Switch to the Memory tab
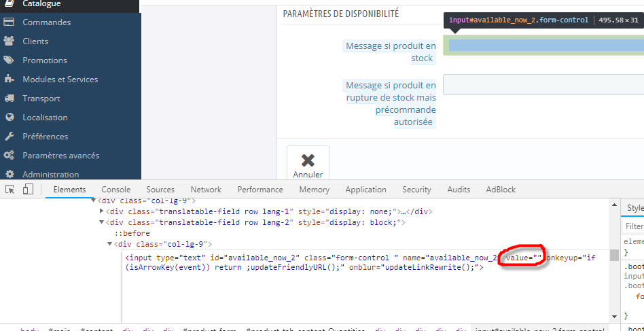This screenshot has width=644, height=331. coord(315,190)
